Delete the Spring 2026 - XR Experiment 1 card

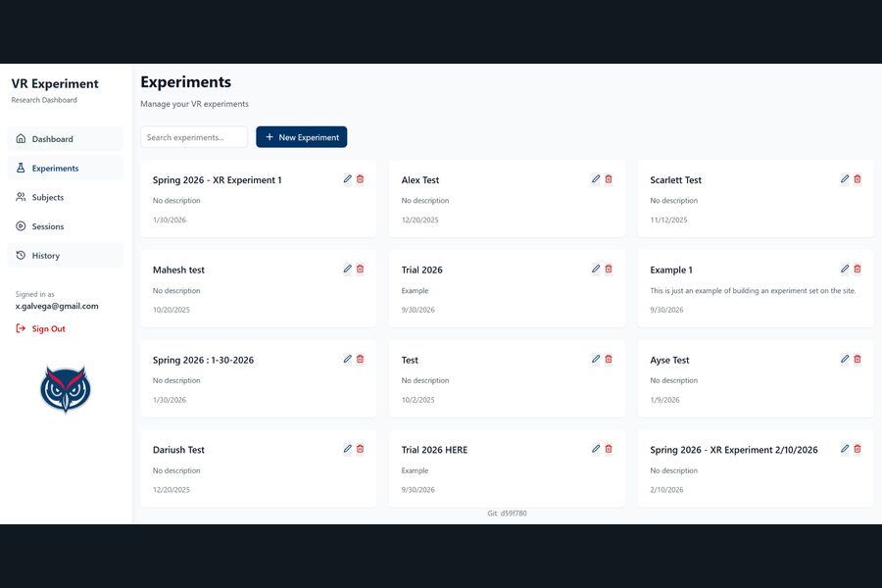[360, 179]
